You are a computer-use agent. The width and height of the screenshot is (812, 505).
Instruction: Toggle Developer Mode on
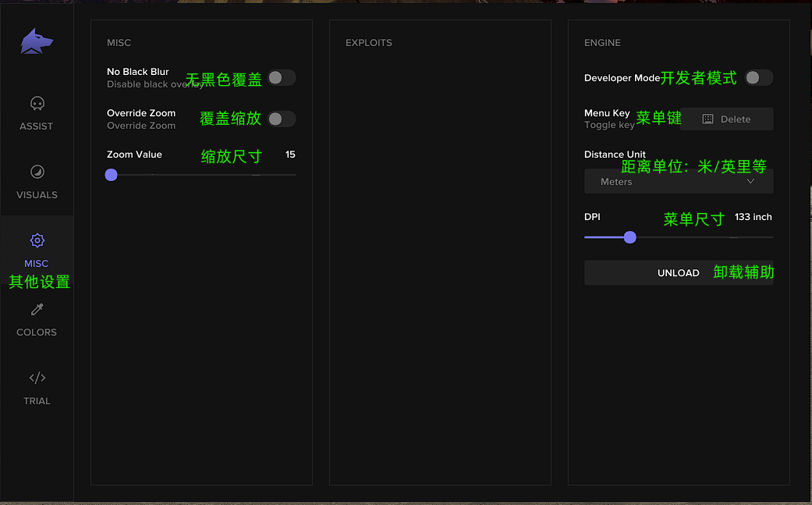pyautogui.click(x=758, y=78)
